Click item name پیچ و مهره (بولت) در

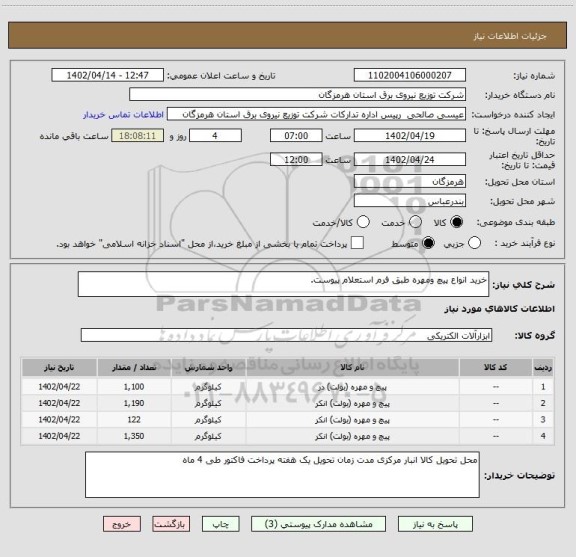point(352,387)
